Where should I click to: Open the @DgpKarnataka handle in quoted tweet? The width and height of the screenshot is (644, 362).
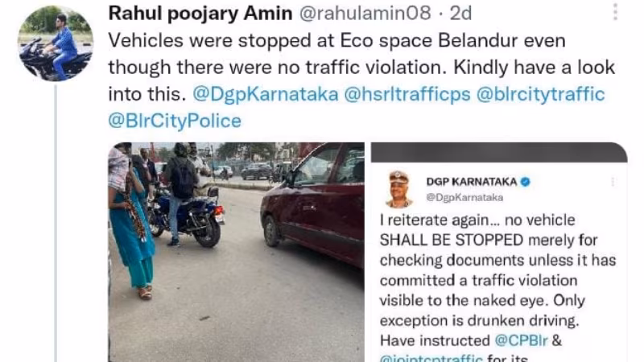464,197
